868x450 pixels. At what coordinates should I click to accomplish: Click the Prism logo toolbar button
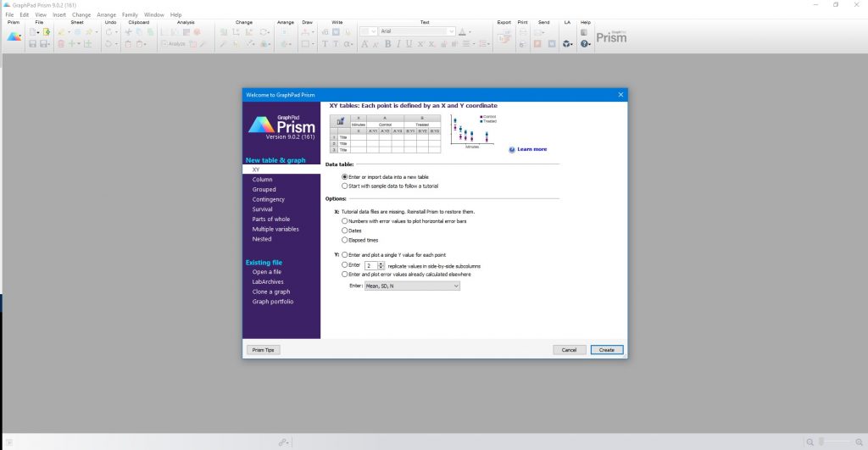[x=14, y=37]
